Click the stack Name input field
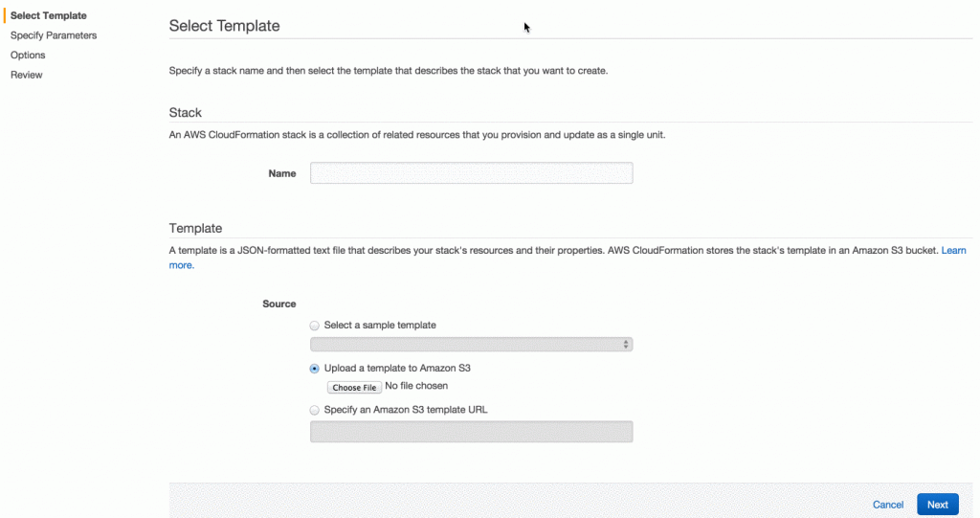This screenshot has width=980, height=518. (x=471, y=173)
